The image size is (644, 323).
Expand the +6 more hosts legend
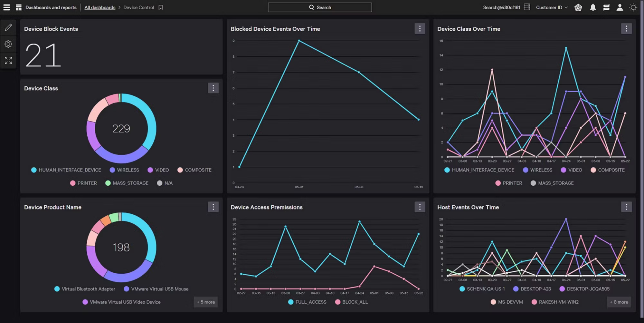619,302
